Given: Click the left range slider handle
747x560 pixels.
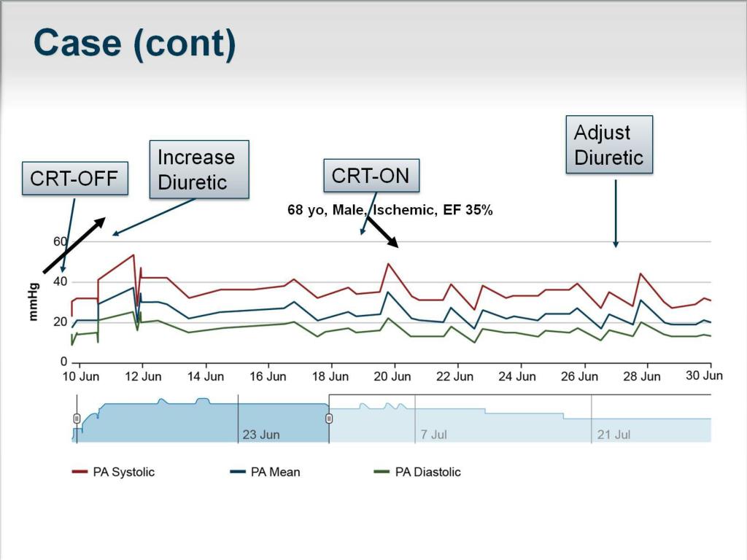Looking at the screenshot, I should click(77, 419).
